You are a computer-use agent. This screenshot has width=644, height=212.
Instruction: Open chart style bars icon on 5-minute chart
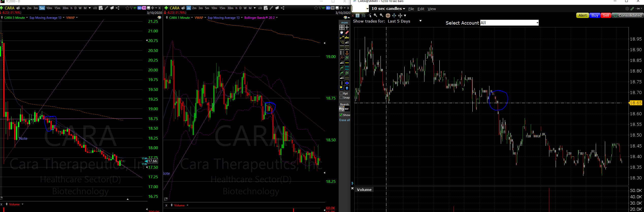[95, 8]
